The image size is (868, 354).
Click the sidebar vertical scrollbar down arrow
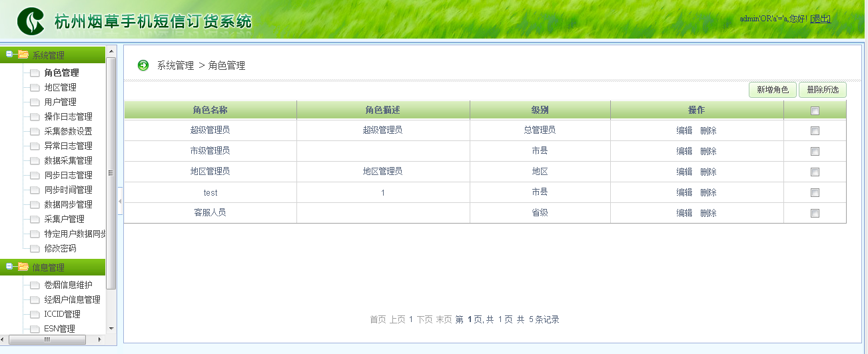pyautogui.click(x=111, y=329)
